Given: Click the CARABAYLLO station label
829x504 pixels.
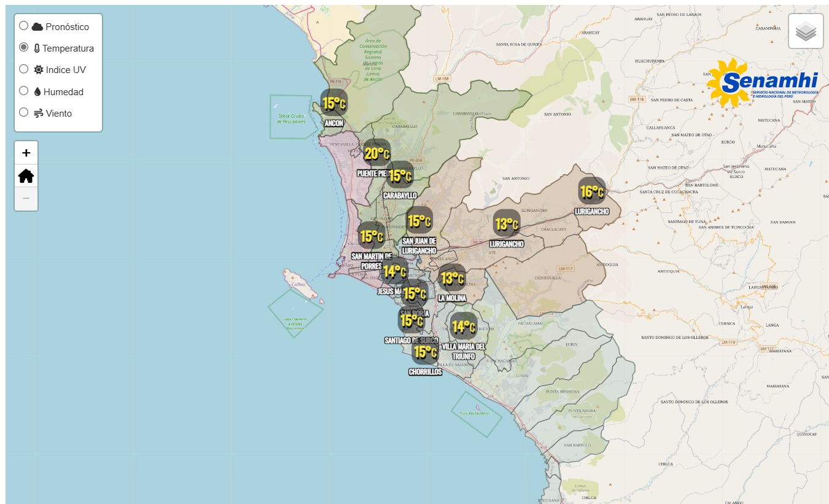Looking at the screenshot, I should click(400, 195).
